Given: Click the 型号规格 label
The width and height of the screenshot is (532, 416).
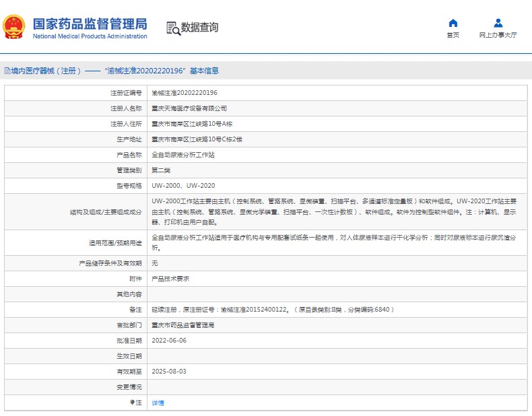Looking at the screenshot, I should (x=129, y=186).
